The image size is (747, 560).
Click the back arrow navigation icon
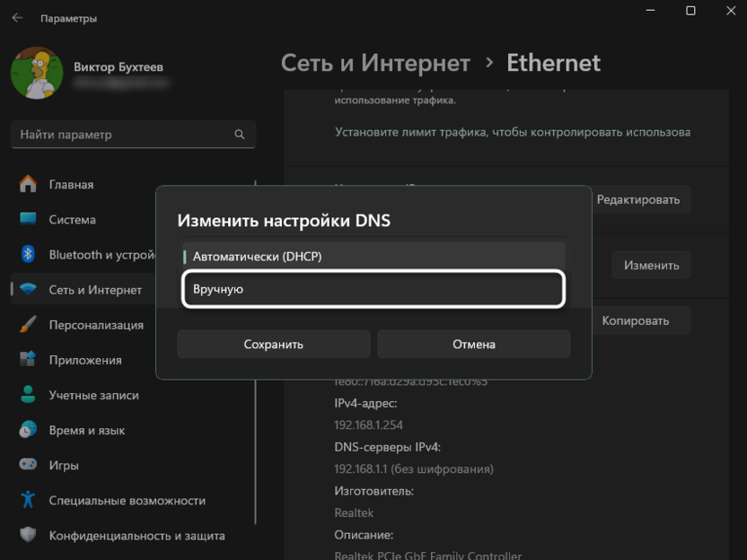point(18,17)
